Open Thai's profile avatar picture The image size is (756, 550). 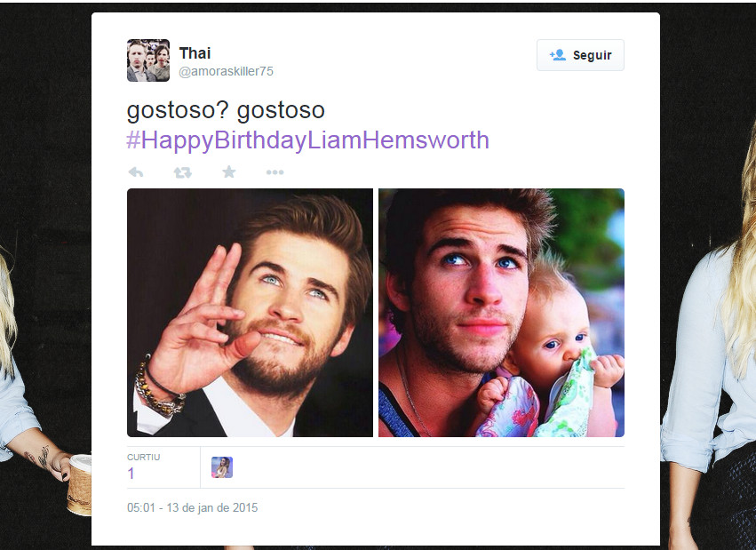click(x=148, y=60)
